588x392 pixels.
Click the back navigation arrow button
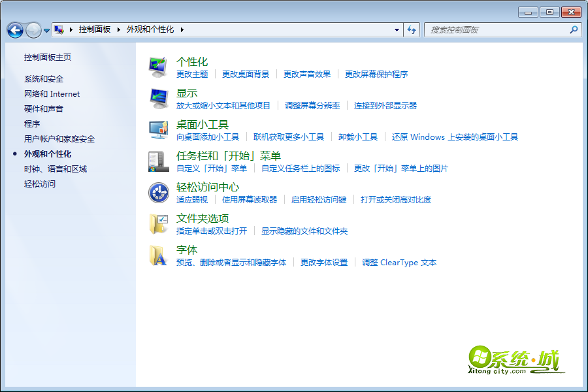pyautogui.click(x=15, y=30)
